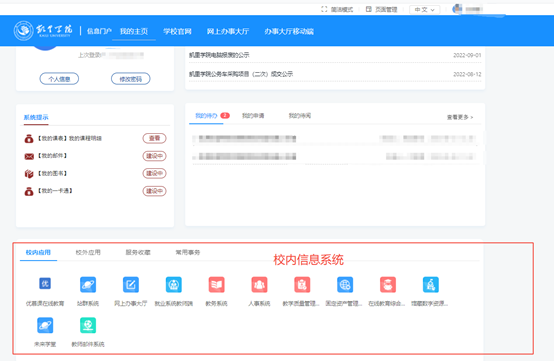554x361 pixels.
Task: Launch the 教务系统 book icon
Action: tap(217, 284)
